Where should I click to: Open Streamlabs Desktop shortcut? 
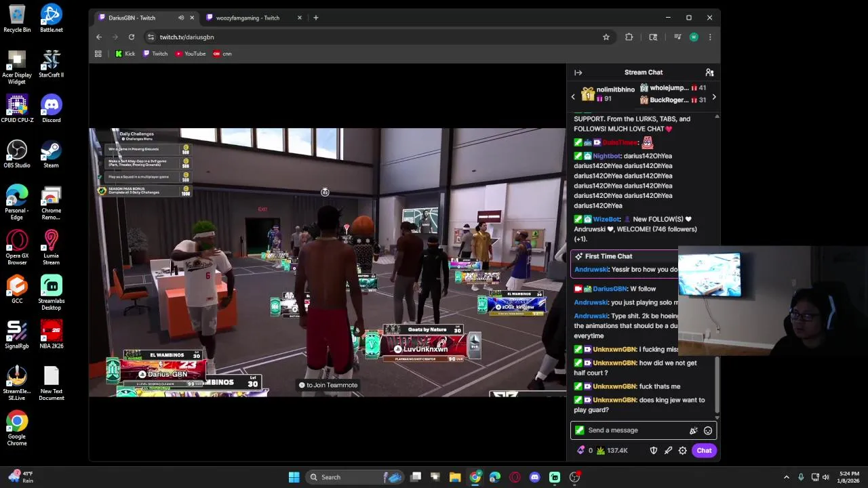tap(51, 293)
